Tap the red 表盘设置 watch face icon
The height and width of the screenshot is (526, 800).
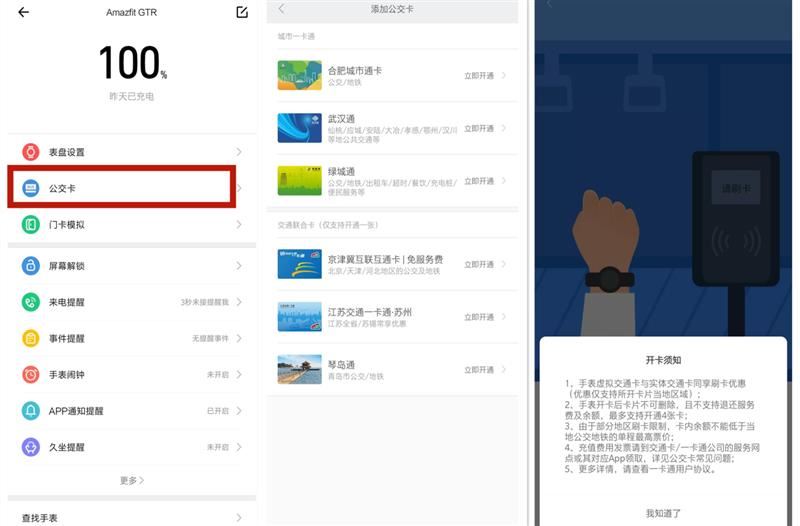pos(31,152)
